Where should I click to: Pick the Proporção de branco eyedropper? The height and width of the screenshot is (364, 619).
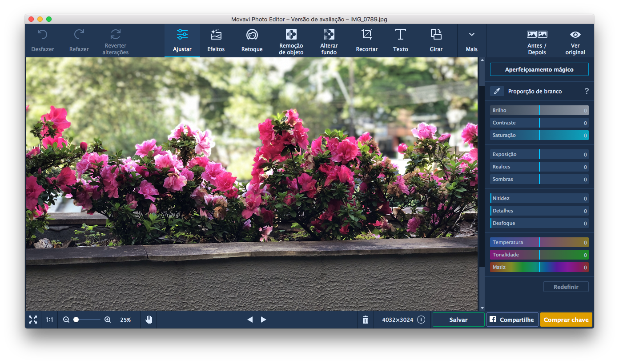[x=497, y=91]
